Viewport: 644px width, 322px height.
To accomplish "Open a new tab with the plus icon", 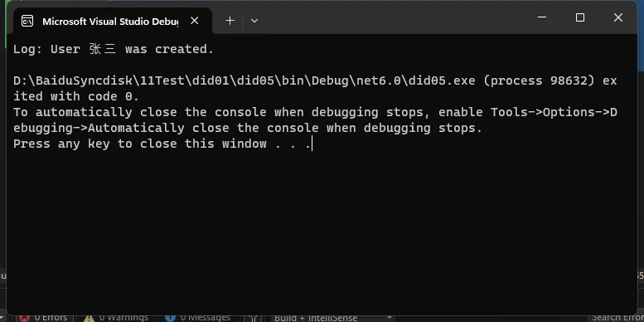I will click(230, 21).
